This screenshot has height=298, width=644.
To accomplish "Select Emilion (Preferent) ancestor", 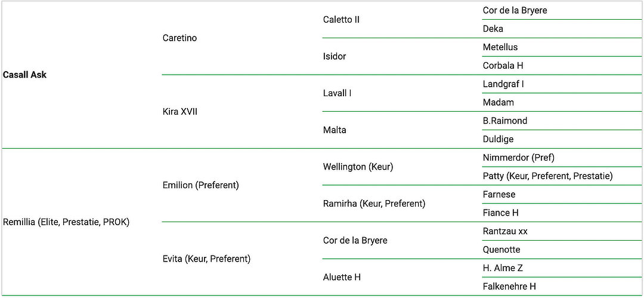I will [200, 185].
